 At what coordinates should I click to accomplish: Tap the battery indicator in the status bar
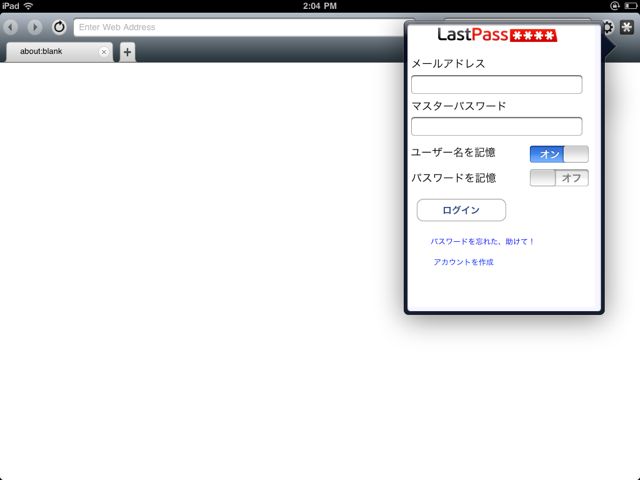(x=630, y=6)
